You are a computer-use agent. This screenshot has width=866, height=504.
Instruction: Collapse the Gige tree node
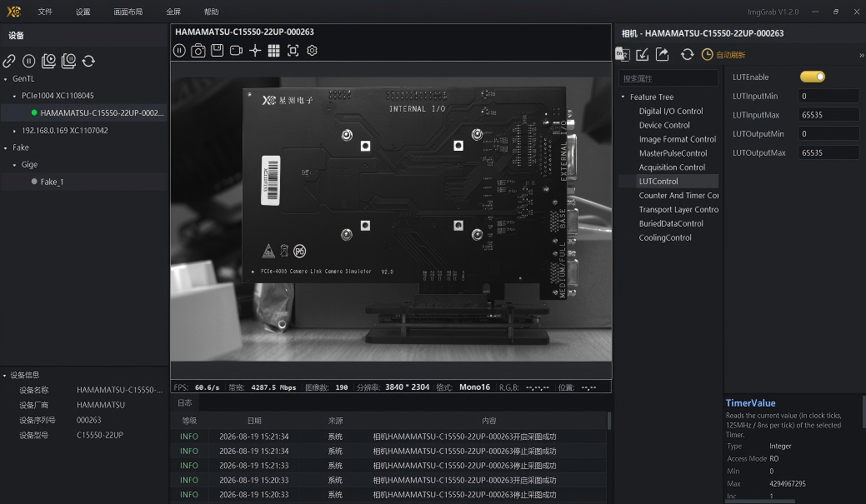click(14, 165)
